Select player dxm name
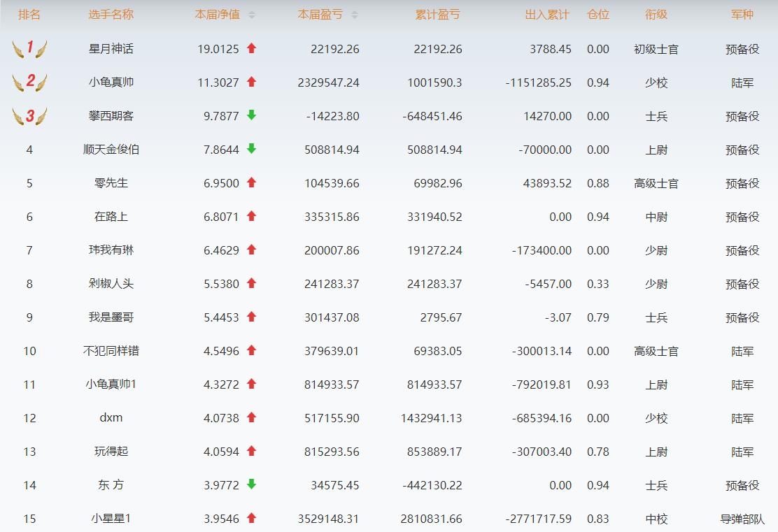Image resolution: width=778 pixels, height=532 pixels. [111, 418]
